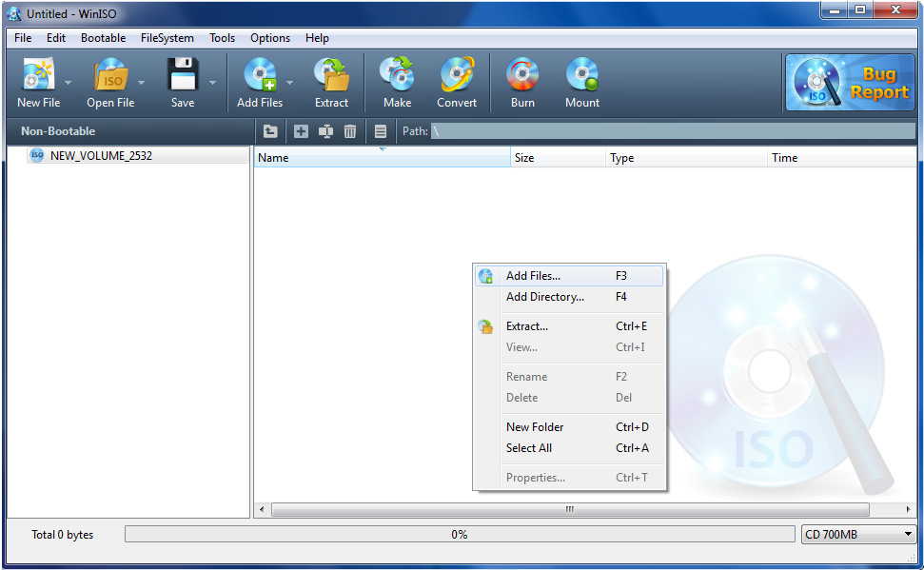Open the Options menu
This screenshot has width=924, height=570.
pyautogui.click(x=270, y=38)
